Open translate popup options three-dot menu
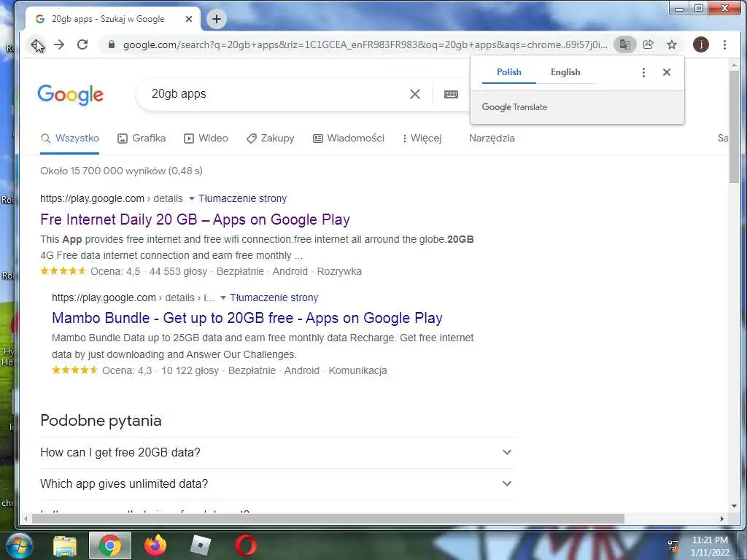This screenshot has width=747, height=560. (x=643, y=72)
